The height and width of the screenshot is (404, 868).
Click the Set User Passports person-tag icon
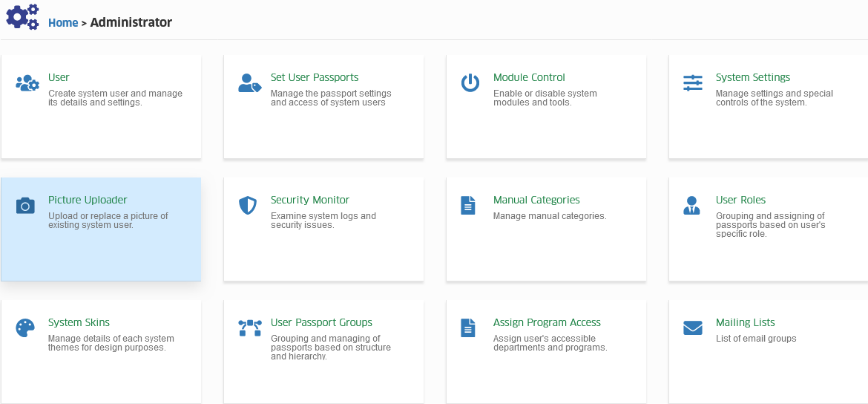pyautogui.click(x=250, y=83)
